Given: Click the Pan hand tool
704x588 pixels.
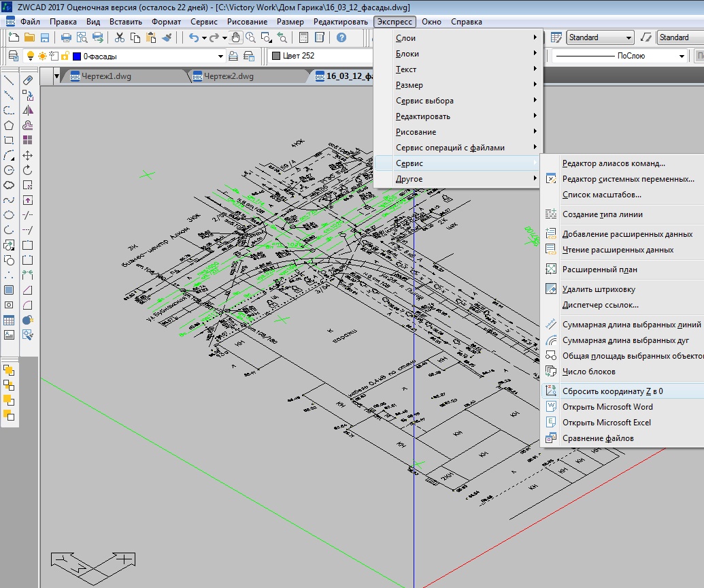Looking at the screenshot, I should tap(237, 37).
